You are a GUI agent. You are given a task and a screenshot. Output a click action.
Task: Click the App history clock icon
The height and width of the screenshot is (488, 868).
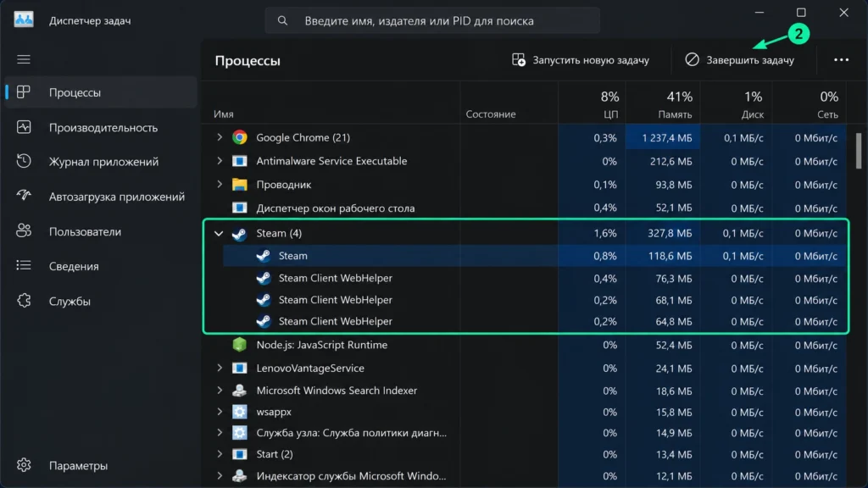point(23,161)
